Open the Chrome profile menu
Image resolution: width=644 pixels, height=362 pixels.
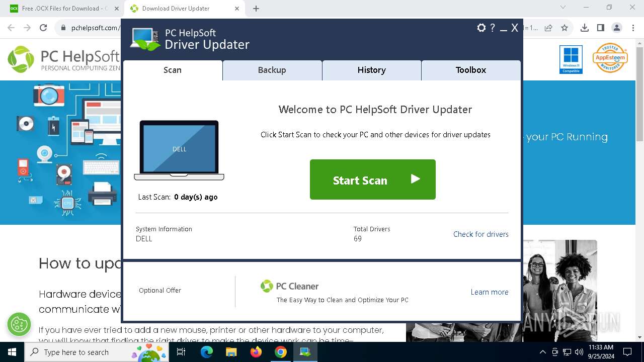617,28
